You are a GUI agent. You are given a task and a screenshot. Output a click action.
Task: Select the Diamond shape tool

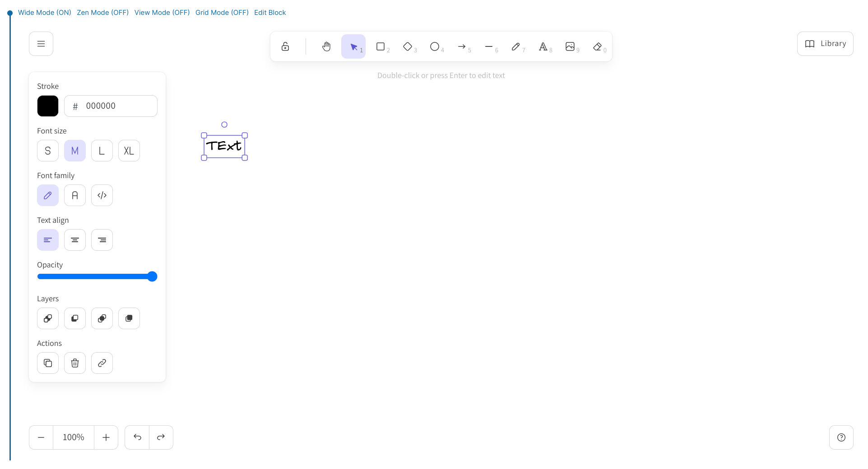(408, 46)
